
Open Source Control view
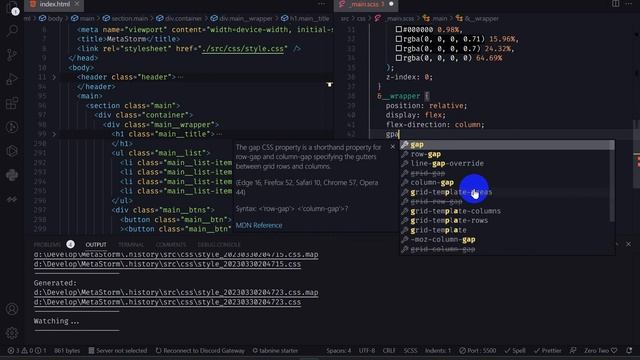click(12, 55)
